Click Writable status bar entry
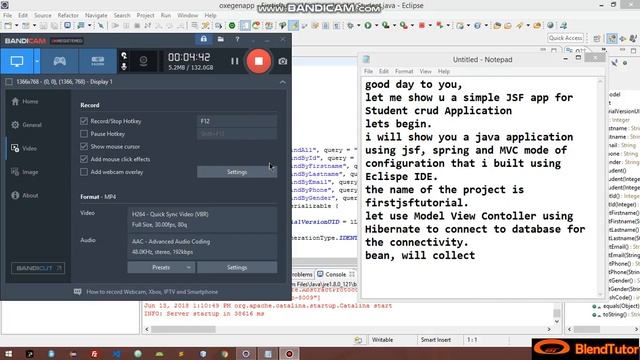The height and width of the screenshot is (360, 640). tap(382, 340)
